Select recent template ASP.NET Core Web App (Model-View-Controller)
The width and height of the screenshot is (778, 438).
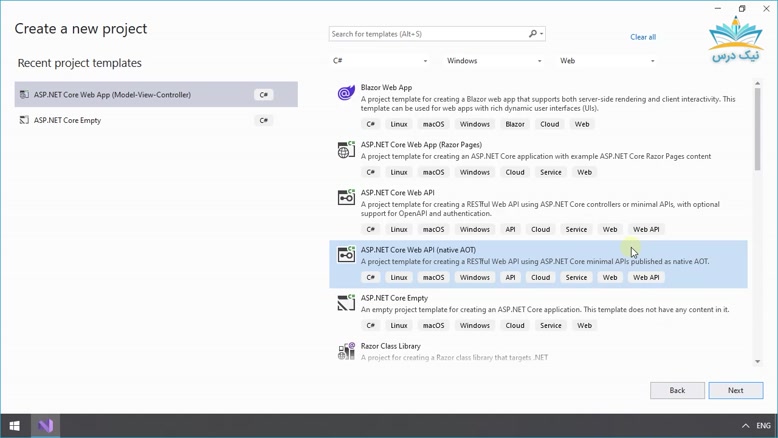(156, 94)
